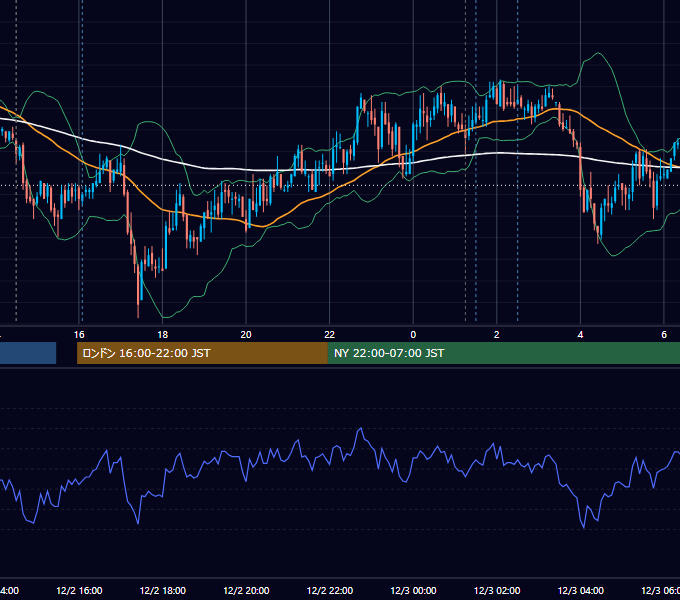The image size is (680, 600).
Task: Click the upper Bollinger band peak after 04:00
Action: (598, 53)
